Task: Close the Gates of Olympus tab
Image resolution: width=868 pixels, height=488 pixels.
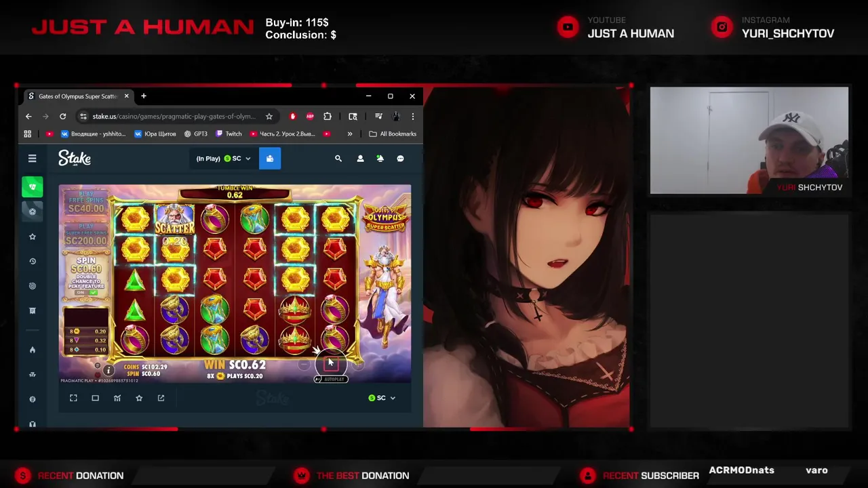Action: [126, 96]
